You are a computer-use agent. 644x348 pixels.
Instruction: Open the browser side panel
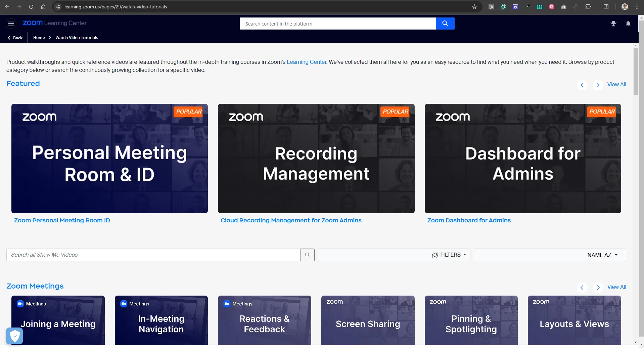click(606, 7)
